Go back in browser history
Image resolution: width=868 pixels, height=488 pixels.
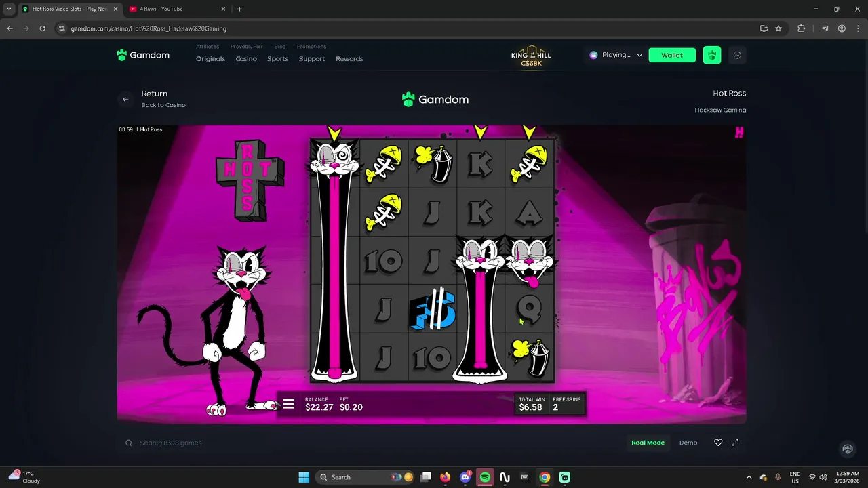tap(9, 28)
